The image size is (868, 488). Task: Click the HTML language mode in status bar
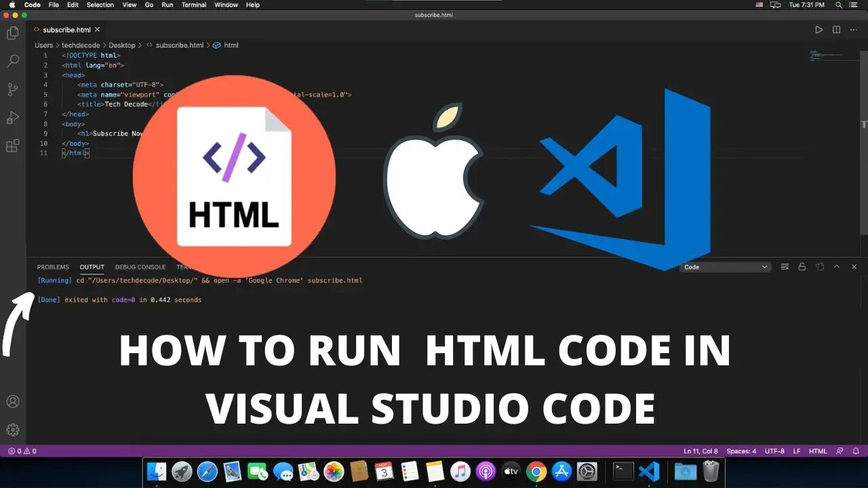[818, 451]
